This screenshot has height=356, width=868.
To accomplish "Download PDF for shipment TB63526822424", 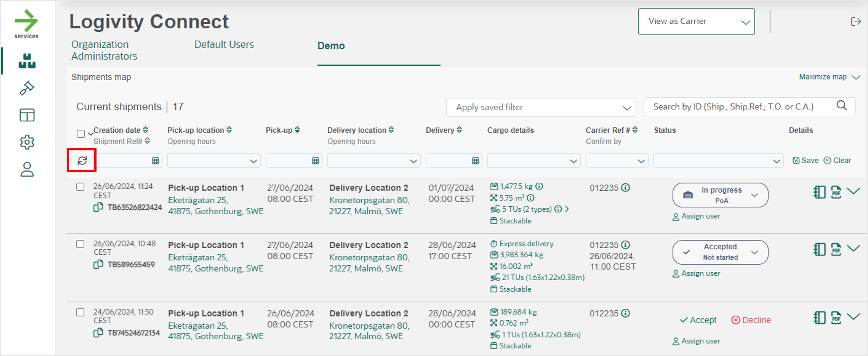I will (836, 192).
